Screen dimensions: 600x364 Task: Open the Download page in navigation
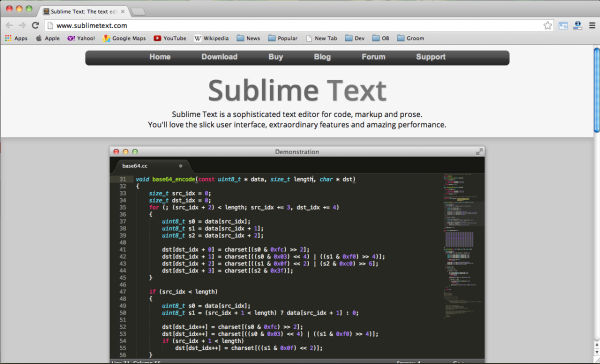tap(219, 57)
